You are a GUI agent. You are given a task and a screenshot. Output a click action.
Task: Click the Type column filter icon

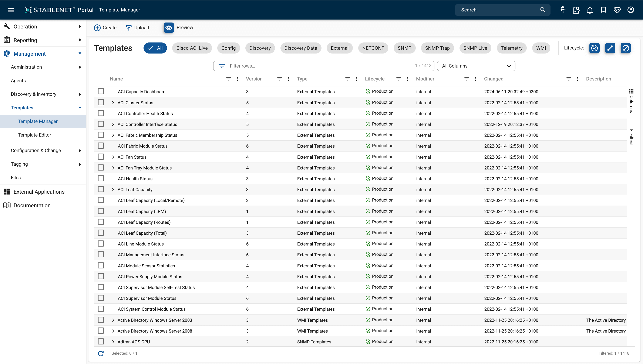pyautogui.click(x=348, y=79)
